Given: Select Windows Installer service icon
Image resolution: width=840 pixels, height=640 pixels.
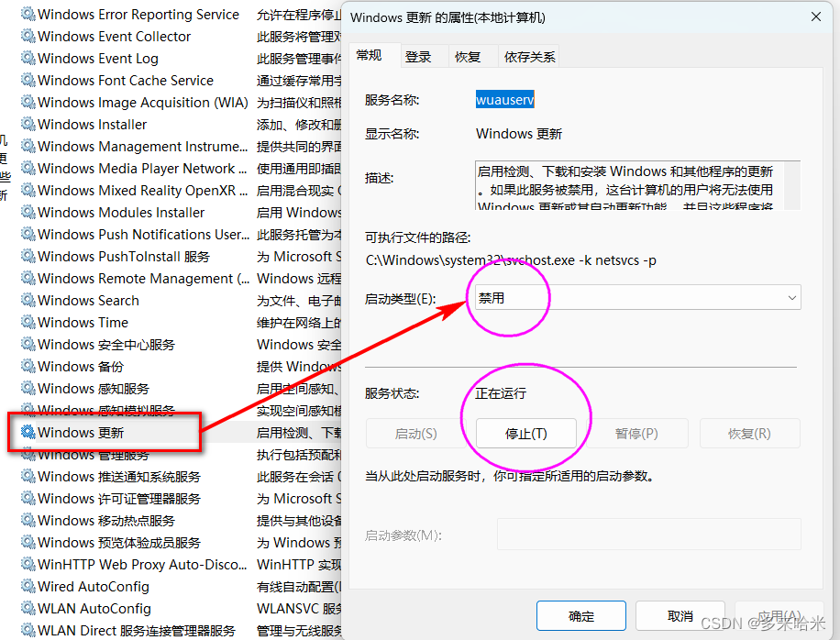Looking at the screenshot, I should [28, 124].
